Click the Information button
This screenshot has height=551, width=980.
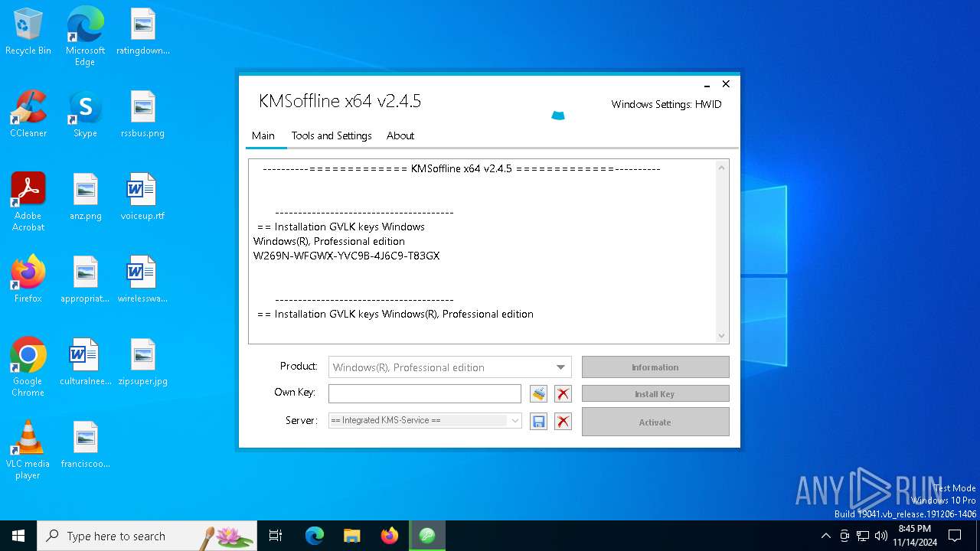pyautogui.click(x=655, y=367)
